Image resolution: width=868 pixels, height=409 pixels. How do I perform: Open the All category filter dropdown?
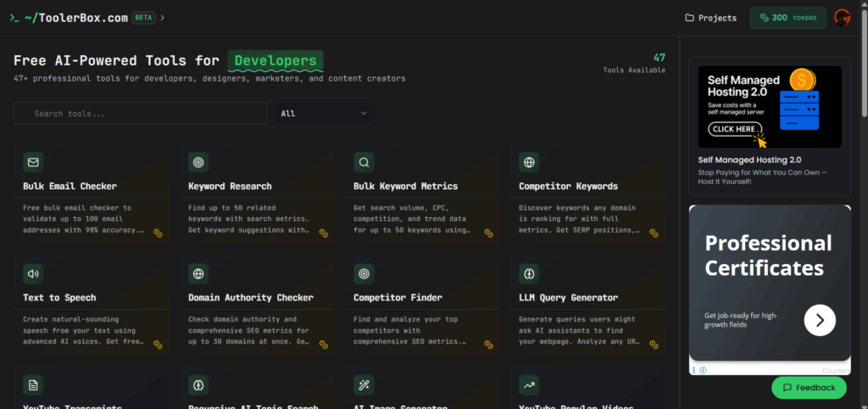pyautogui.click(x=323, y=114)
